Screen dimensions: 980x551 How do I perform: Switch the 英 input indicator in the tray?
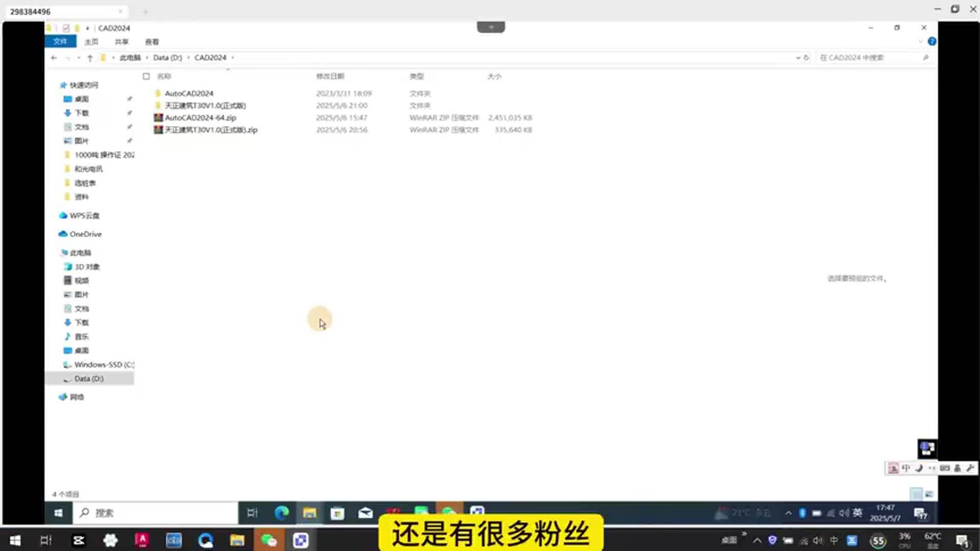click(857, 513)
